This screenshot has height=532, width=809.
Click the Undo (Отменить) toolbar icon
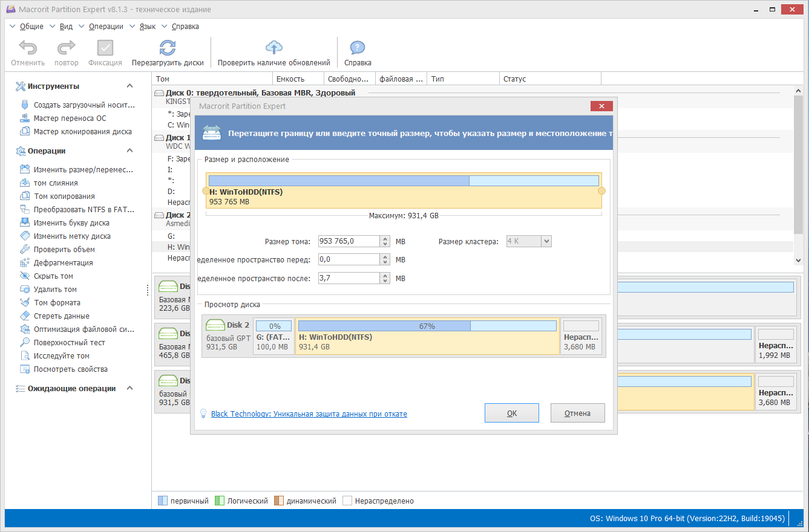point(28,48)
